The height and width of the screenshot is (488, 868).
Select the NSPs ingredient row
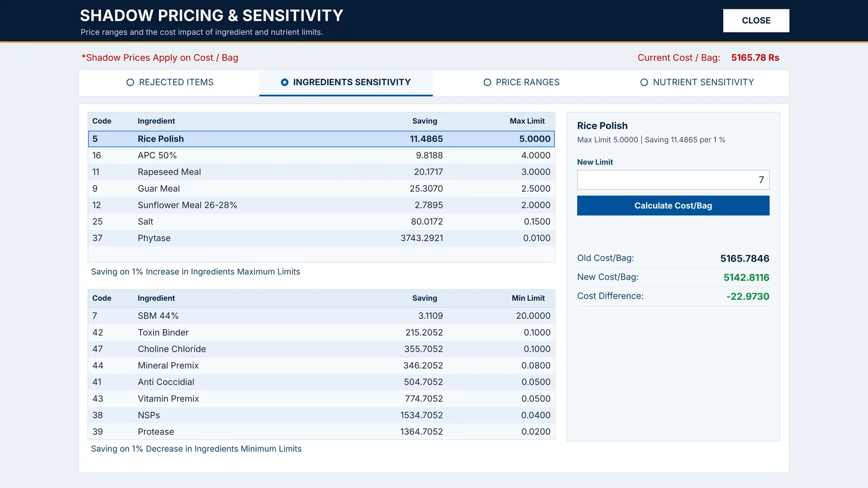(321, 415)
